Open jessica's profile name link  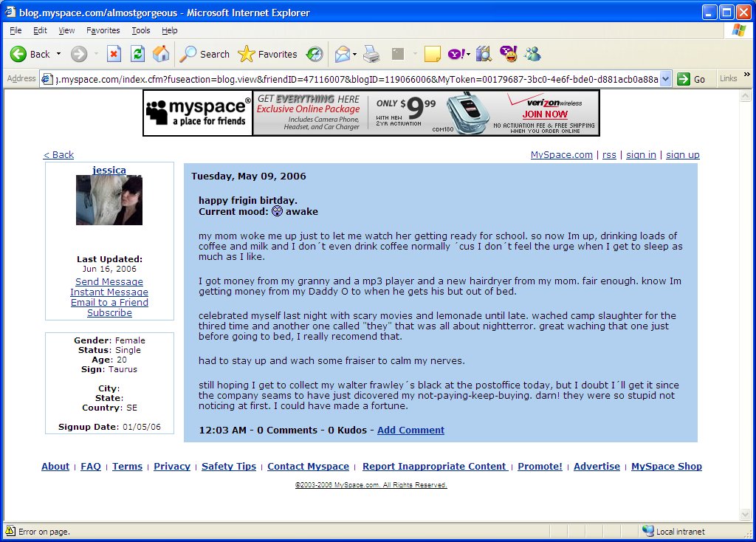tap(109, 170)
